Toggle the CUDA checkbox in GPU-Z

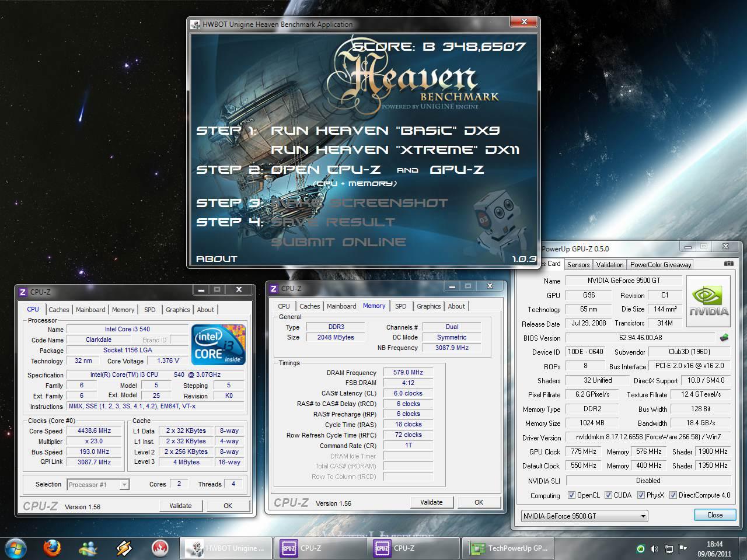coord(608,495)
